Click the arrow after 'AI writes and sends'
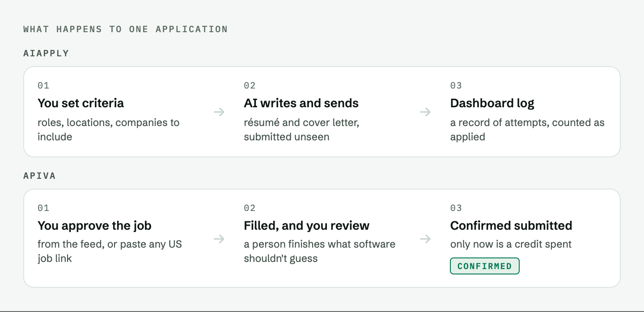Viewport: 644px width, 312px height. pos(425,112)
